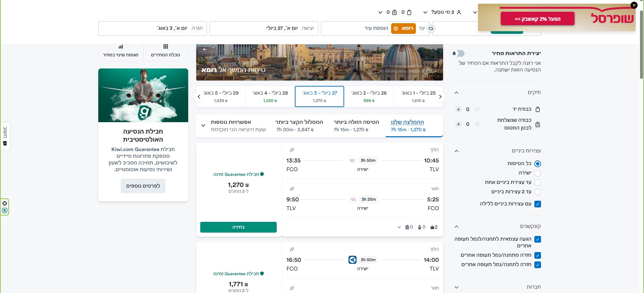Select the 26 ביולי - 2 באוג׳ date tab
Image resolution: width=644 pixels, height=293 pixels.
point(369,97)
